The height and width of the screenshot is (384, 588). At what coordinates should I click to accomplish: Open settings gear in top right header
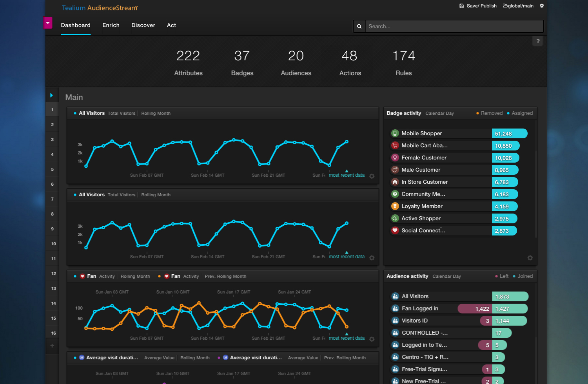pyautogui.click(x=542, y=6)
